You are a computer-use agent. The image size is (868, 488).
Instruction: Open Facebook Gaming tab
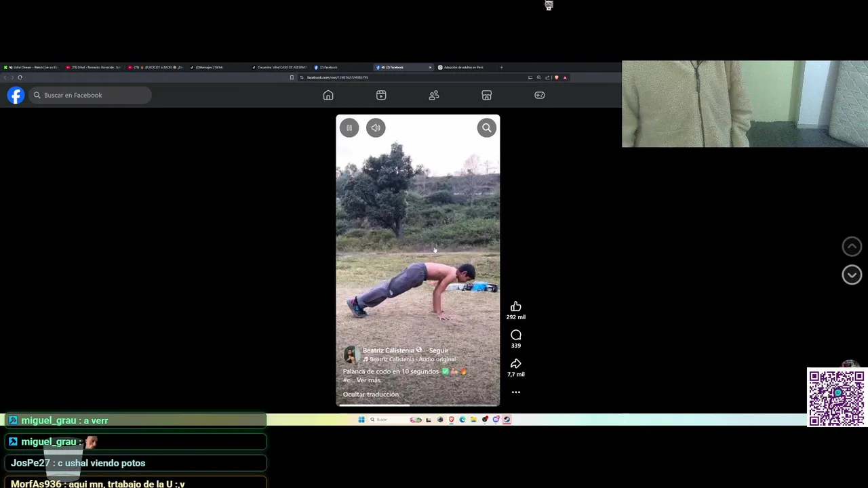(x=540, y=96)
